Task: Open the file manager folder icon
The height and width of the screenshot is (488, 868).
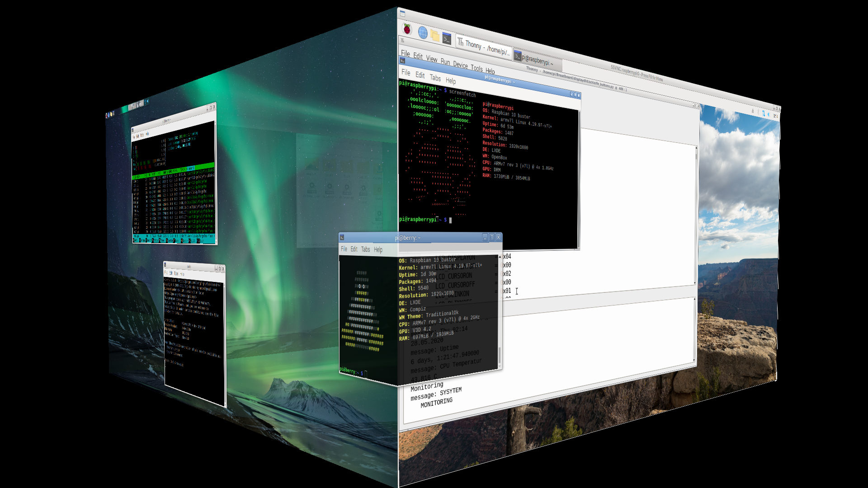Action: [435, 35]
